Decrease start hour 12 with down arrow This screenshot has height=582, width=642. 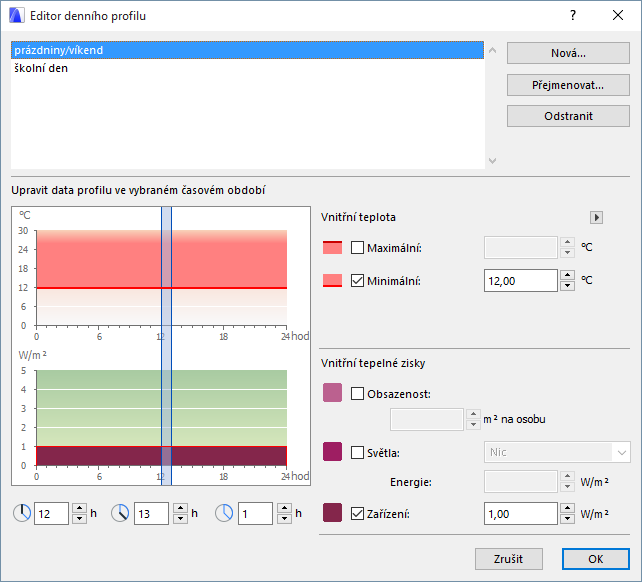[x=79, y=519]
